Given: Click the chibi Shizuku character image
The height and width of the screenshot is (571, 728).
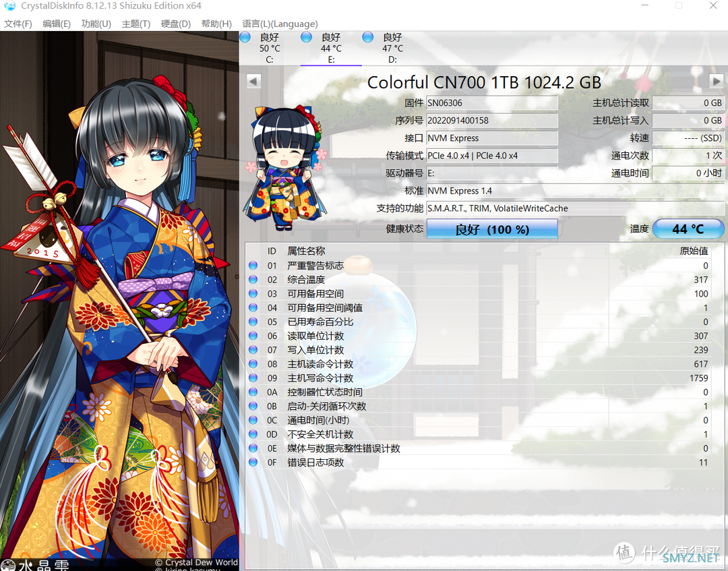Looking at the screenshot, I should click(286, 168).
